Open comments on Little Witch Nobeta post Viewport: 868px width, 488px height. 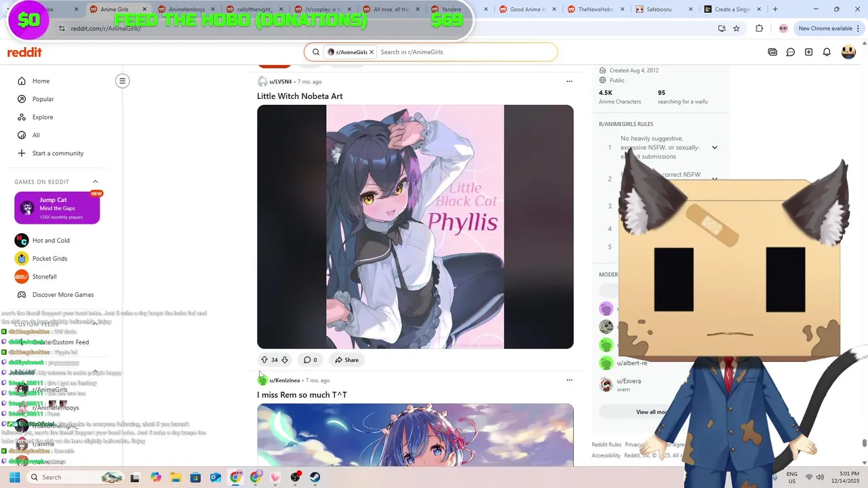[310, 360]
